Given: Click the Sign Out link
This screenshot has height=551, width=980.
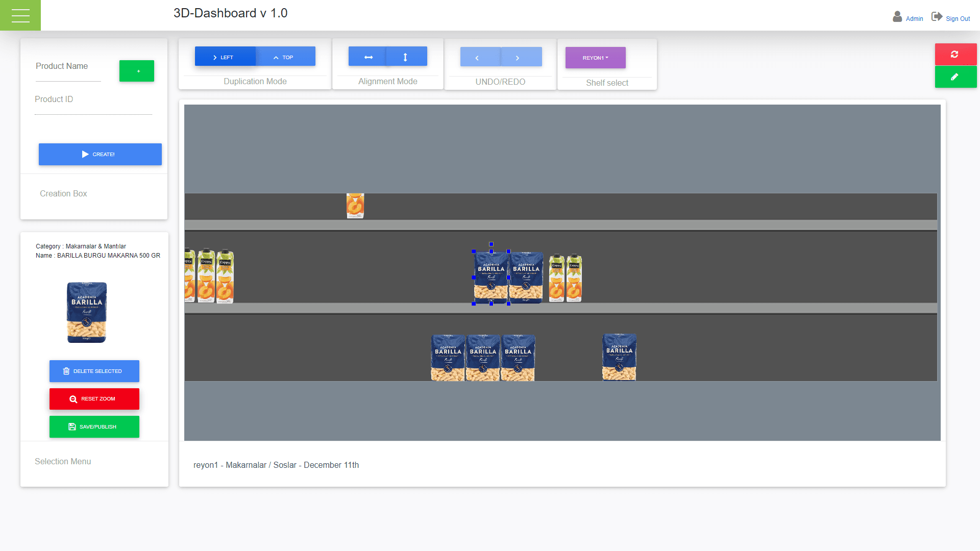Looking at the screenshot, I should 958,19.
